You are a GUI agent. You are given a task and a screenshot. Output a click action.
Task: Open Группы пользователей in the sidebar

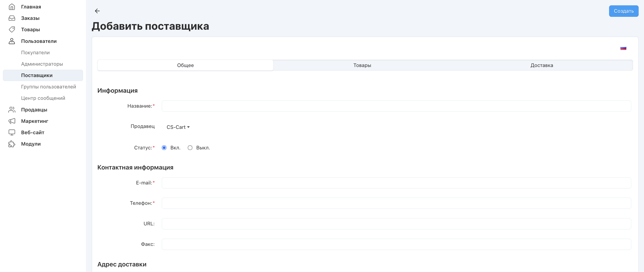(49, 87)
